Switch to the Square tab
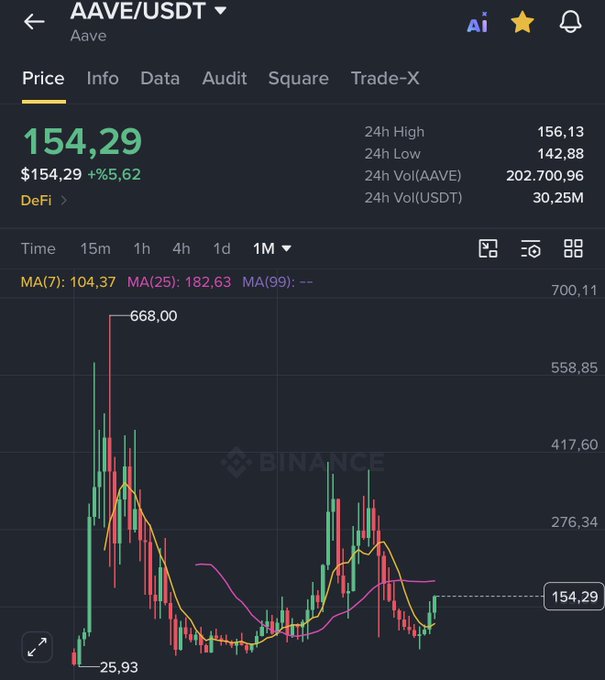605x680 pixels. 298,78
